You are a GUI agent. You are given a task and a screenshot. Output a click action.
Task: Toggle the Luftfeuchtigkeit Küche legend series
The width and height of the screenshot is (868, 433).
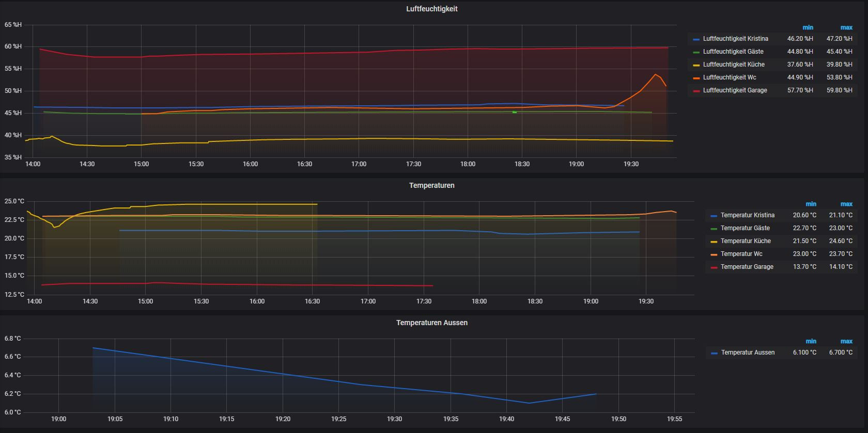734,65
